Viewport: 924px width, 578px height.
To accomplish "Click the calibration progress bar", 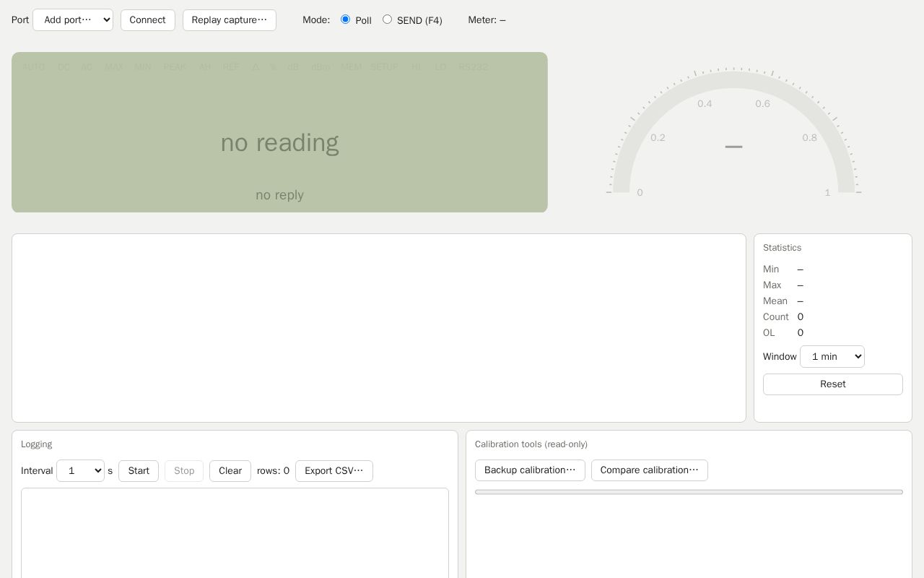I will [x=689, y=492].
